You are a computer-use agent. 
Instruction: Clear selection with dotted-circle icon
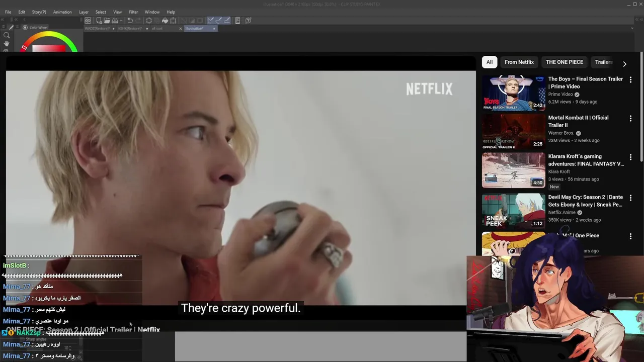coord(149,21)
